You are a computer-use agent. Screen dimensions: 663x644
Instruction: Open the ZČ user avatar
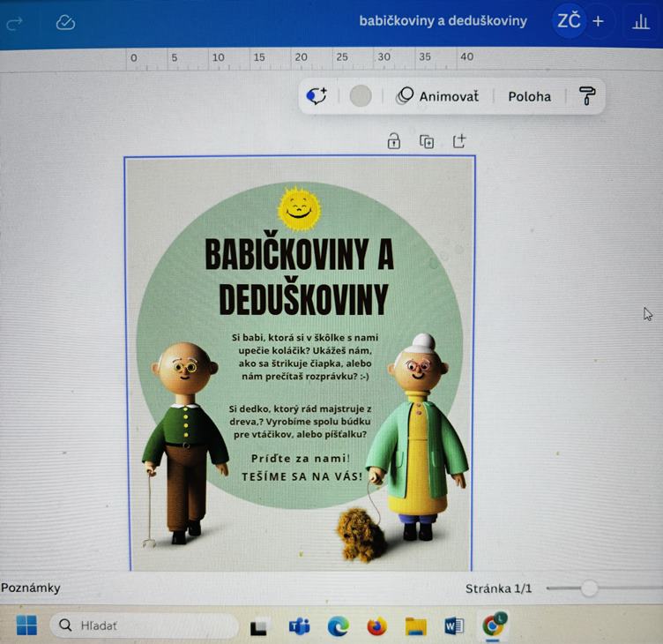pos(569,21)
